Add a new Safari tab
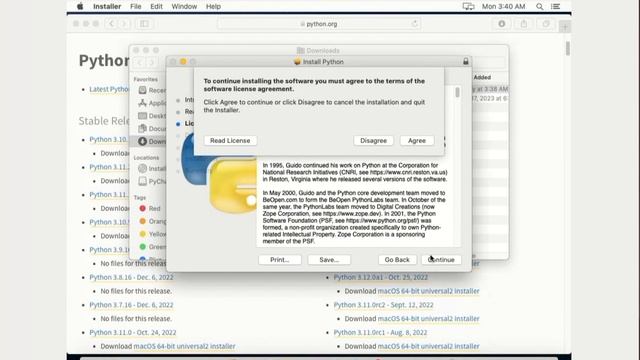The image size is (640, 360). [565, 27]
